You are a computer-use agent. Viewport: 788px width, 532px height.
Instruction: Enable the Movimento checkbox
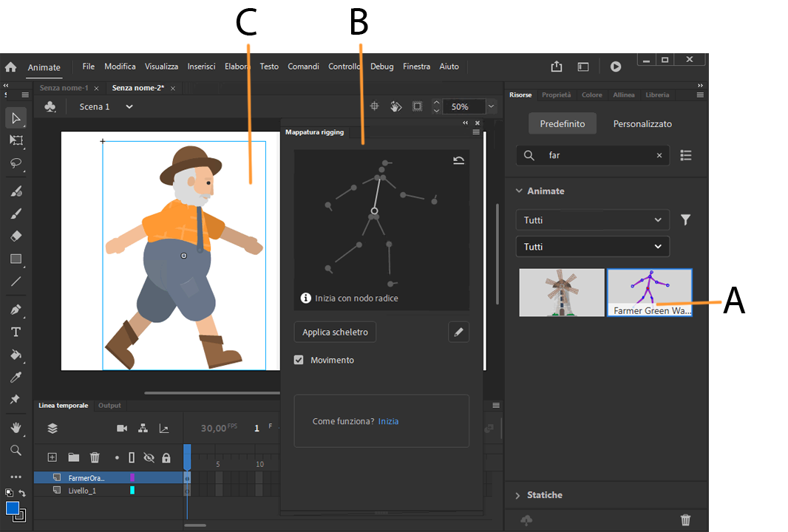point(299,360)
